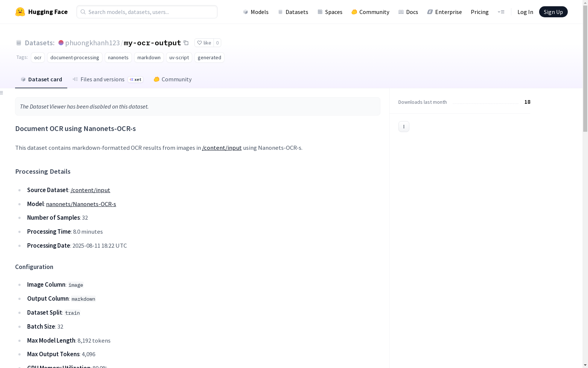The width and height of the screenshot is (588, 368).
Task: Open the phuongkhanh123 user avatar
Action: (61, 43)
